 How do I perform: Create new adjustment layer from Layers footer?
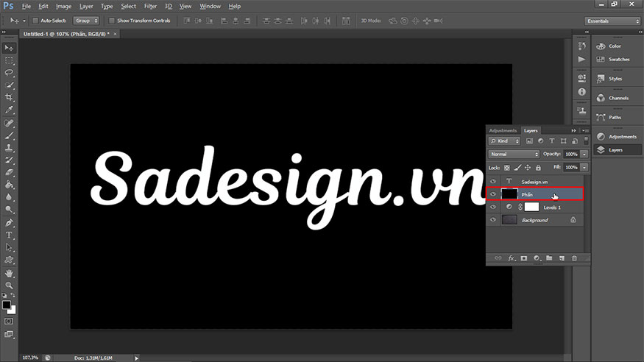coord(537,258)
